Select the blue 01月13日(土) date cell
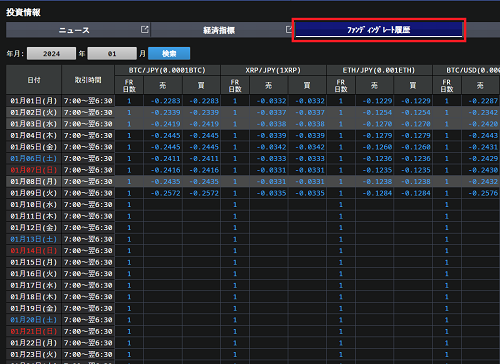Image resolution: width=500 pixels, height=364 pixels. [34, 239]
